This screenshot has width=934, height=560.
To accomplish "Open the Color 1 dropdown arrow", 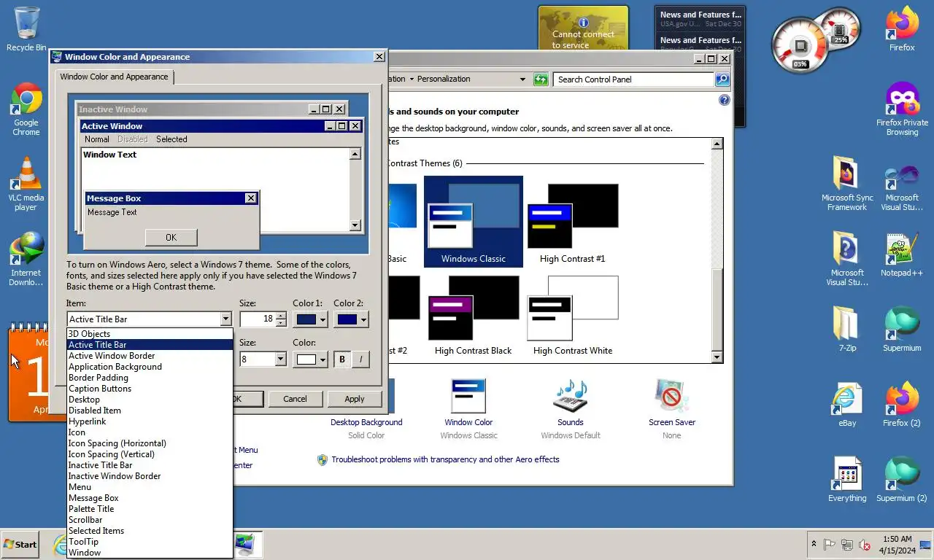I will tap(323, 319).
